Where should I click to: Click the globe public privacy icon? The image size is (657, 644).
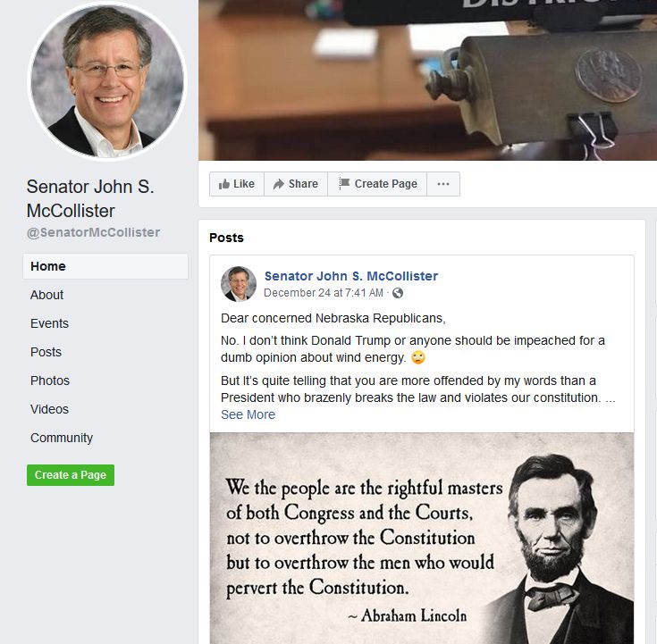(398, 293)
